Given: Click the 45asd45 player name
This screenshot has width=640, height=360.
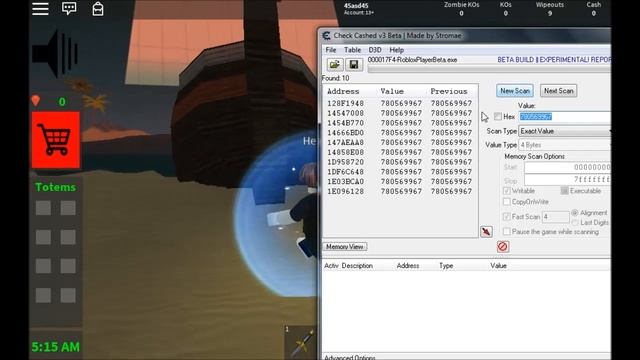Looking at the screenshot, I should (x=356, y=6).
